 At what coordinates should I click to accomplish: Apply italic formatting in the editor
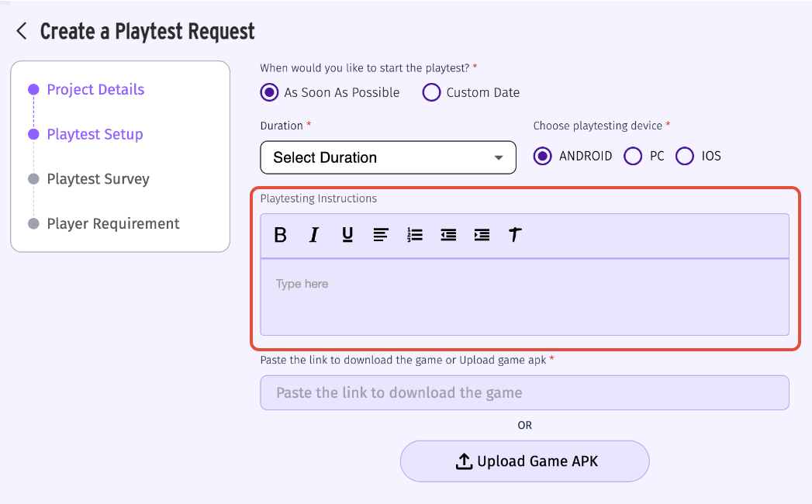(x=314, y=235)
